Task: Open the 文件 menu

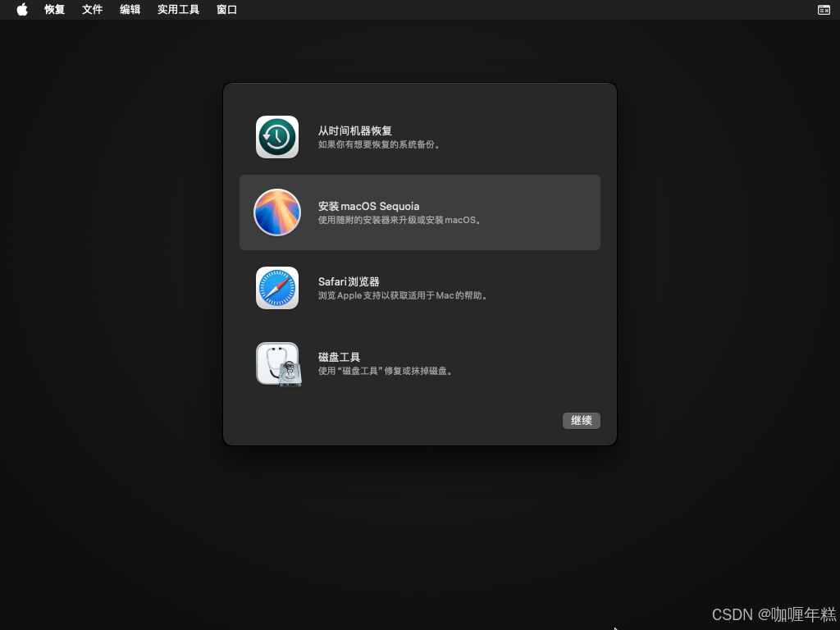Action: click(93, 10)
